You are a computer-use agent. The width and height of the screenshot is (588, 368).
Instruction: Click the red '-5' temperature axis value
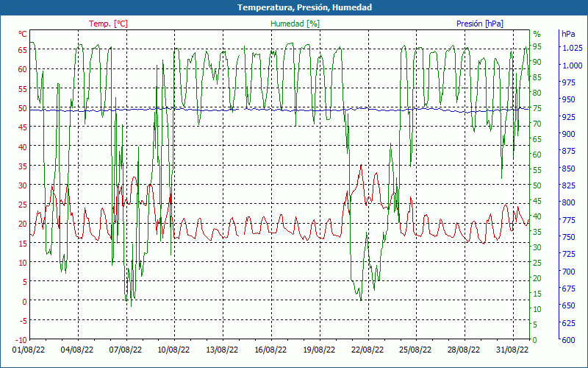24,320
